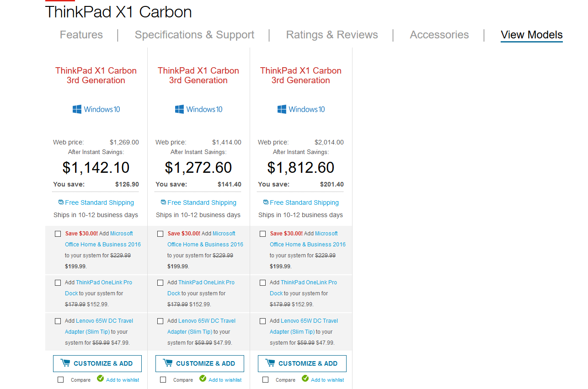Click the web price value $1,414.00
Screen dimensions: 588x389
[227, 142]
